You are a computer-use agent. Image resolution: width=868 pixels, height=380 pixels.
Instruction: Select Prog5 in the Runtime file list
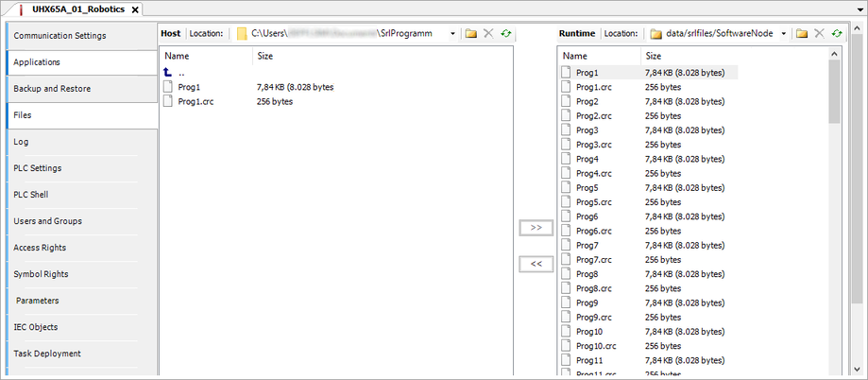(587, 188)
